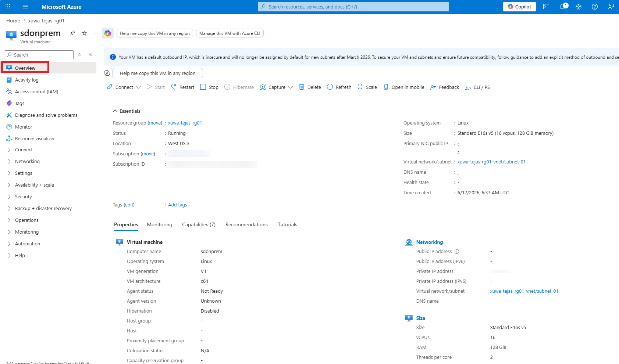Collapse the left sidebar menu
Viewport: 619px width, 364px height.
[x=90, y=55]
